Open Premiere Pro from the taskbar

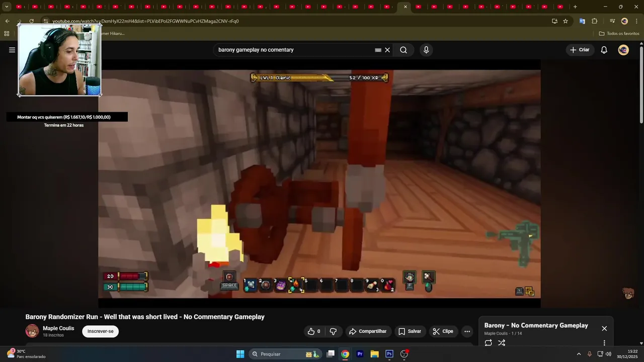point(360,354)
